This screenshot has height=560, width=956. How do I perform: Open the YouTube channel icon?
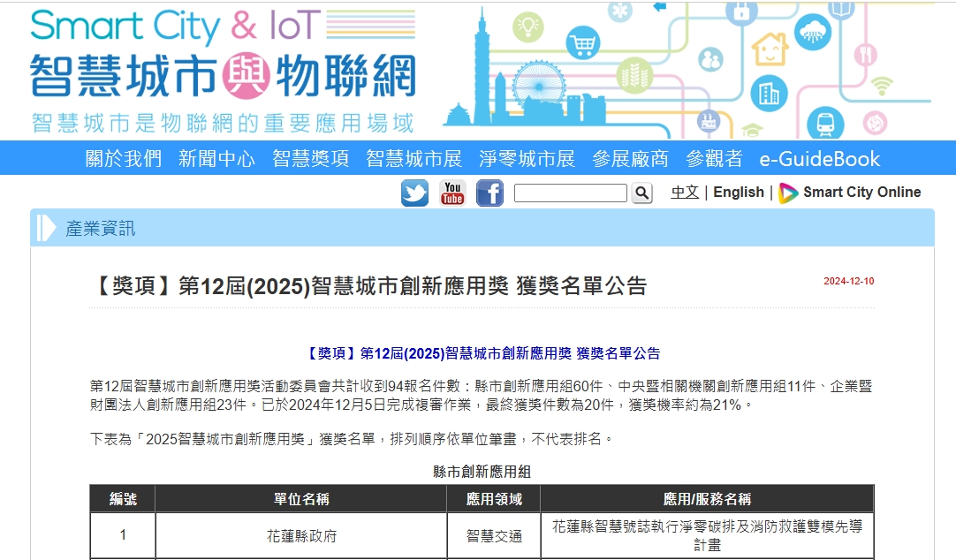click(x=452, y=193)
